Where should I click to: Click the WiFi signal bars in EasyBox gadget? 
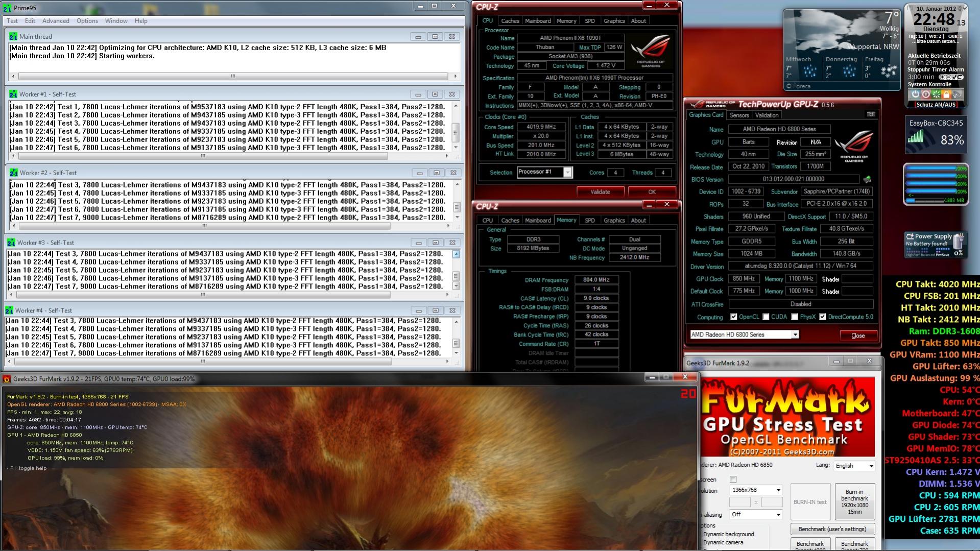click(916, 136)
